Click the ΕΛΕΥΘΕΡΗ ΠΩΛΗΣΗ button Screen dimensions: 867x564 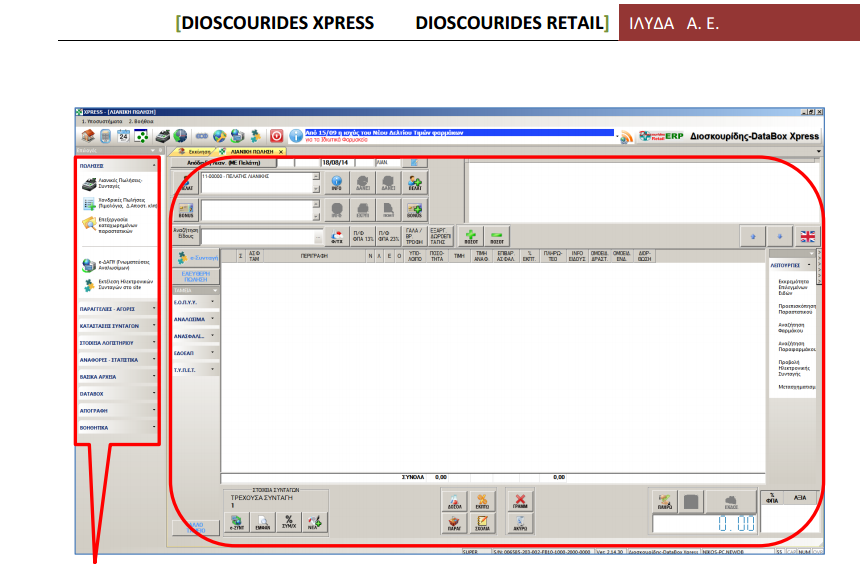195,276
